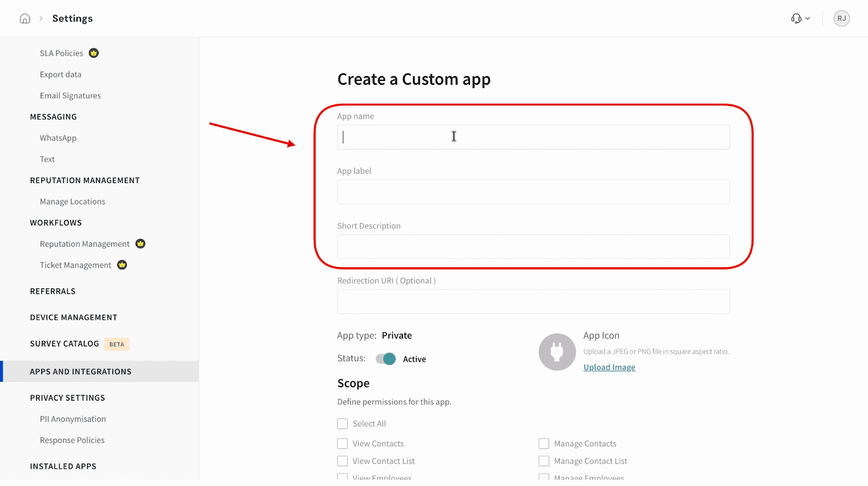Expand Reputation Management section heading
868x486 pixels.
click(x=85, y=180)
